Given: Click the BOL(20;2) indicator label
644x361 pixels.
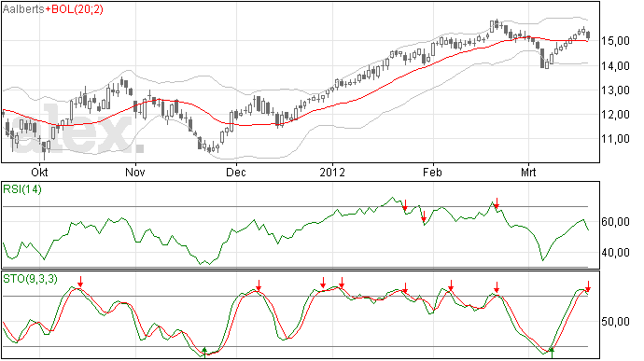Looking at the screenshot, I should click(x=77, y=9).
